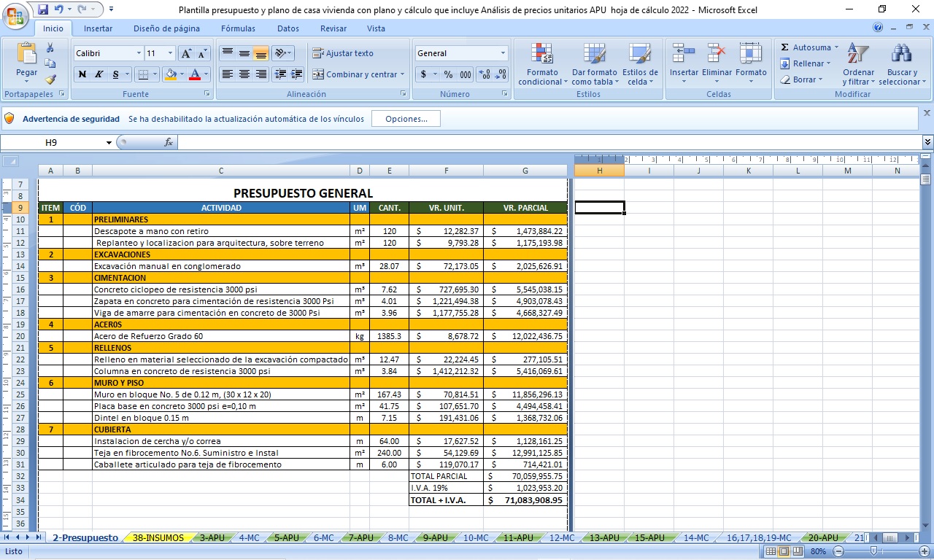
Task: Toggle bottom vertical alignment
Action: (260, 53)
